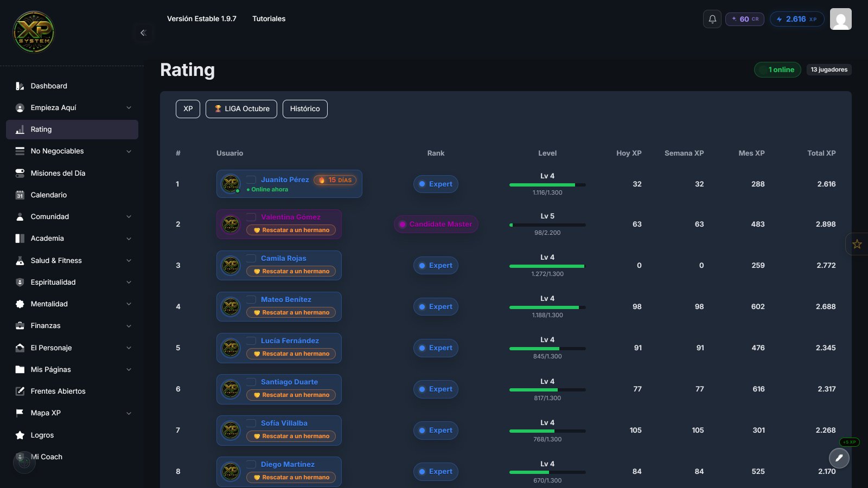The image size is (868, 488).
Task: Open Tutoriales in top menu
Action: pyautogui.click(x=269, y=18)
